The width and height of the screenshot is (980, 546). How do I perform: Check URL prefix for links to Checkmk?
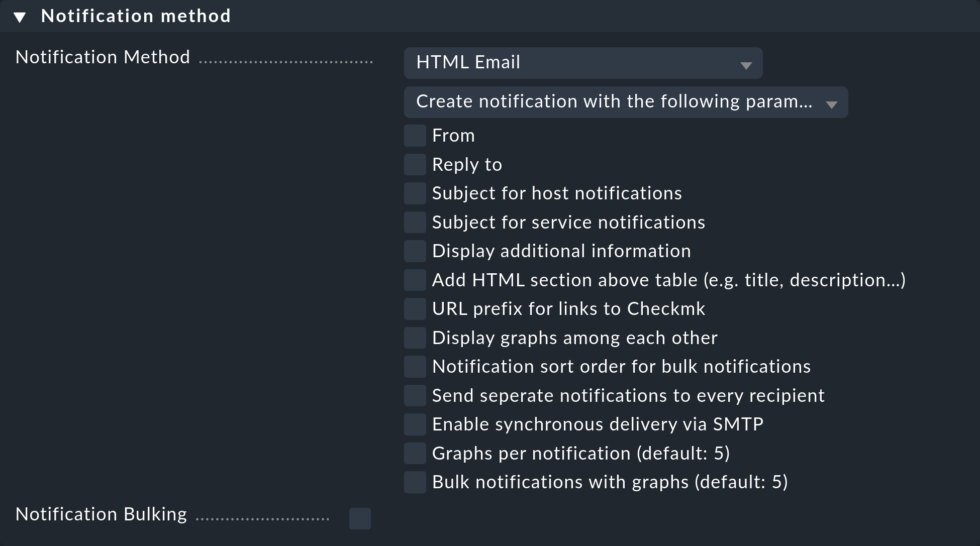click(x=415, y=309)
